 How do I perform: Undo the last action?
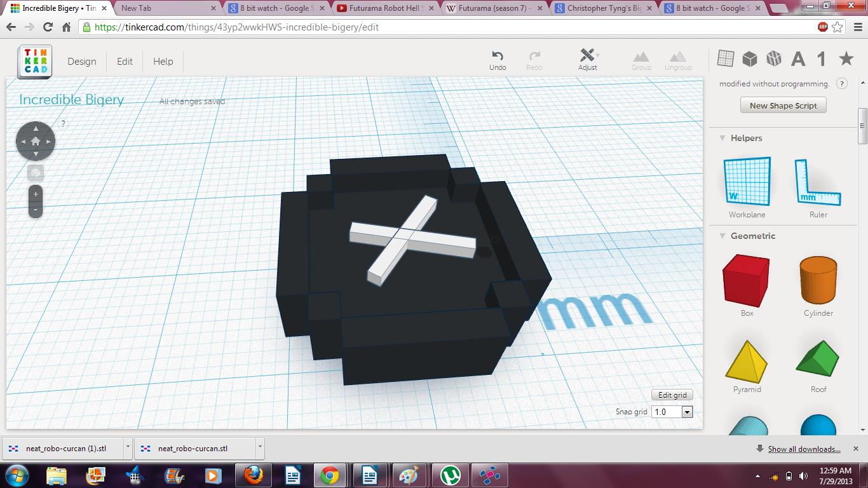[498, 57]
